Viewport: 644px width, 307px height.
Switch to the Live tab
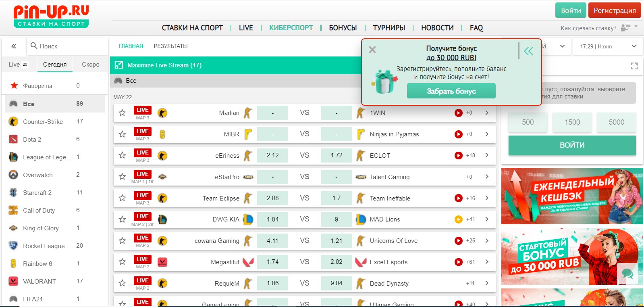[x=19, y=65]
